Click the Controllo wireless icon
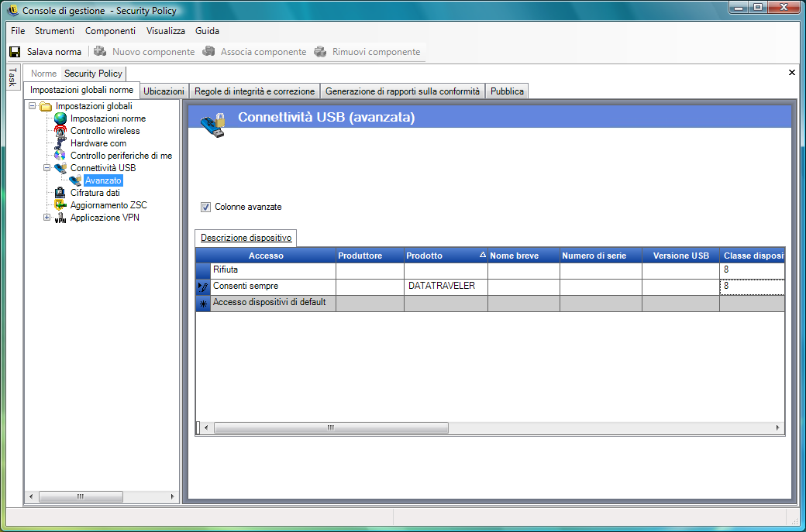The image size is (806, 532). point(60,131)
